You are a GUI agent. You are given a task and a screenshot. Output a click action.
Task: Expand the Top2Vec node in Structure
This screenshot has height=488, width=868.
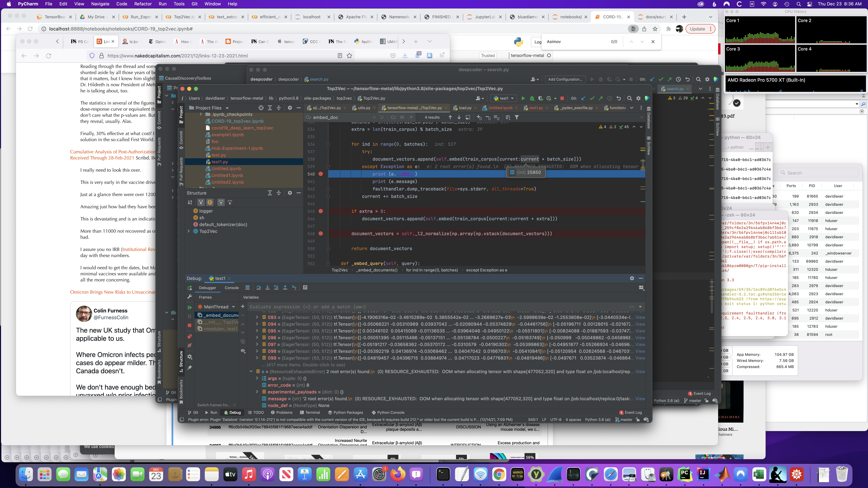189,231
